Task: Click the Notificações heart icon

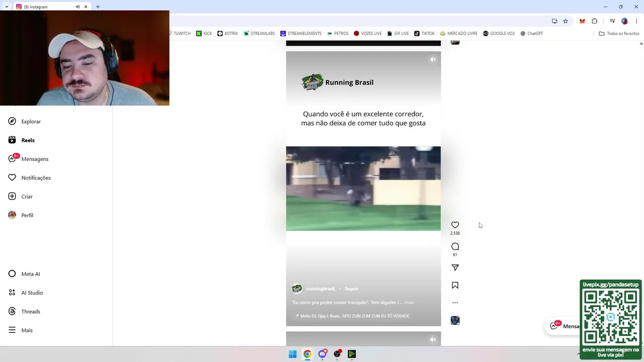Action: pos(12,177)
